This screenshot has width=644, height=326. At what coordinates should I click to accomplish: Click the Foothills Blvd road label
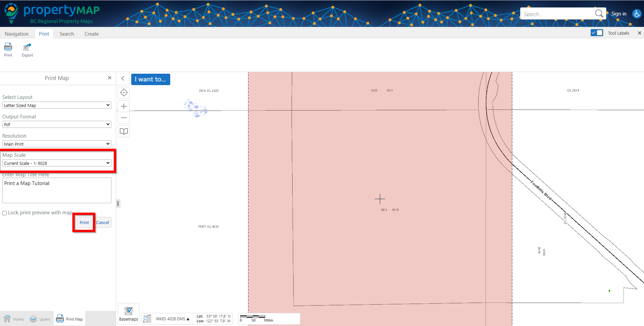click(541, 190)
